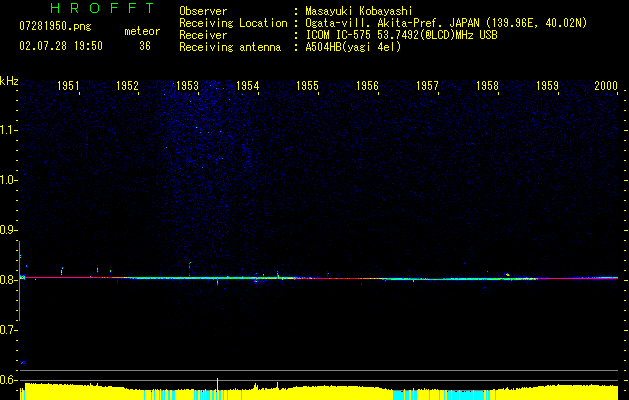
Task: Click the 1951 time marker
Action: (68, 86)
